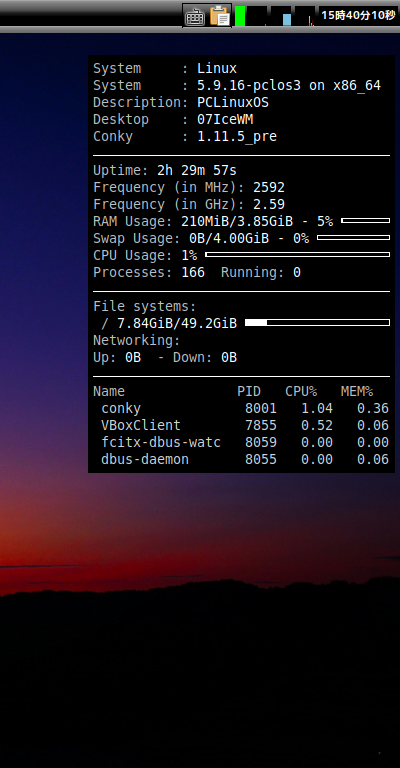
Task: Click the Uptime value 2h 29m 57s
Action: pos(197,170)
